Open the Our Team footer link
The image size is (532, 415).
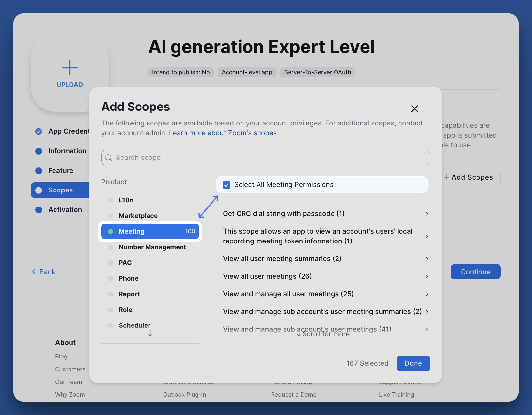tap(69, 382)
